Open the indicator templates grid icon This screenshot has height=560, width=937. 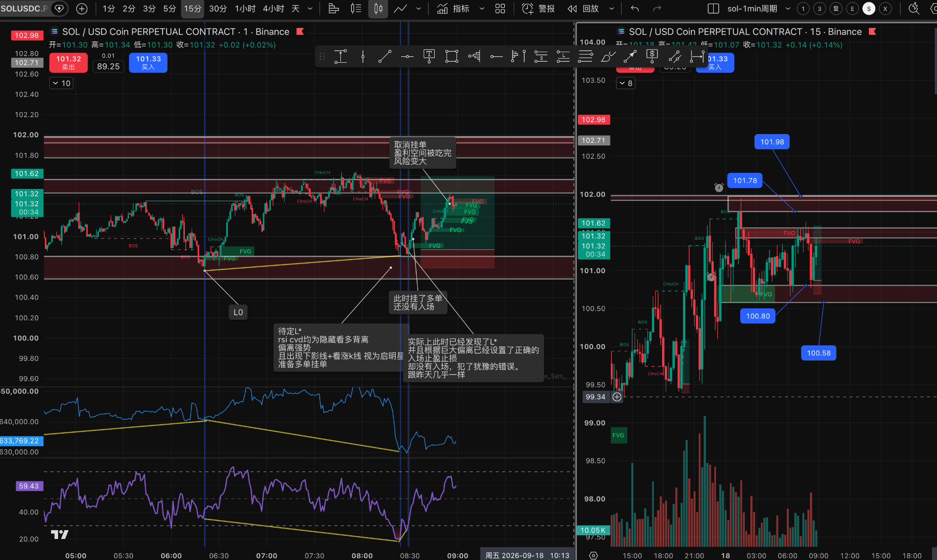(500, 9)
